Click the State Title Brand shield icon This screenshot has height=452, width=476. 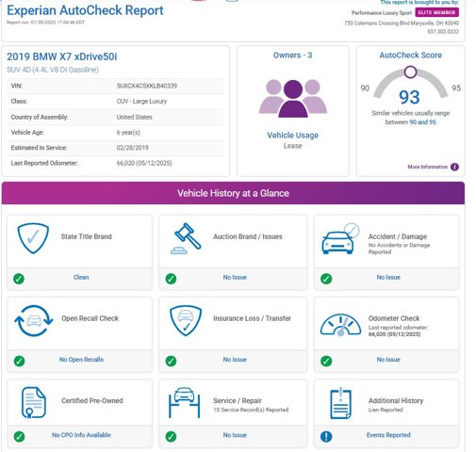pos(33,238)
